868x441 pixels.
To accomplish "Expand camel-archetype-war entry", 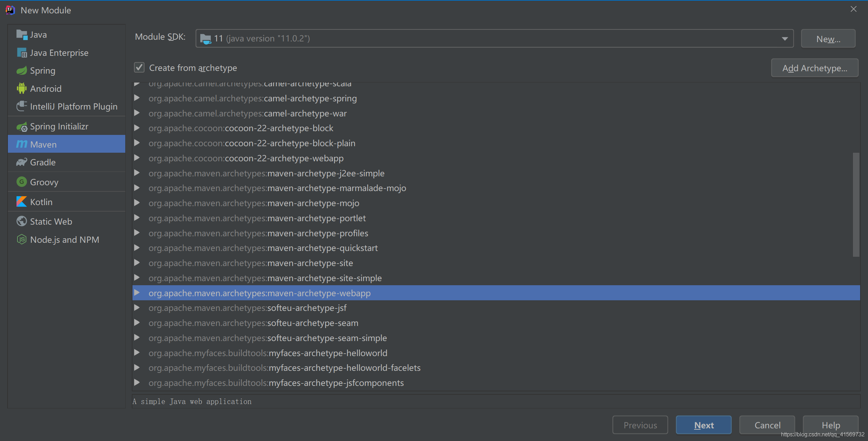I will click(x=137, y=113).
